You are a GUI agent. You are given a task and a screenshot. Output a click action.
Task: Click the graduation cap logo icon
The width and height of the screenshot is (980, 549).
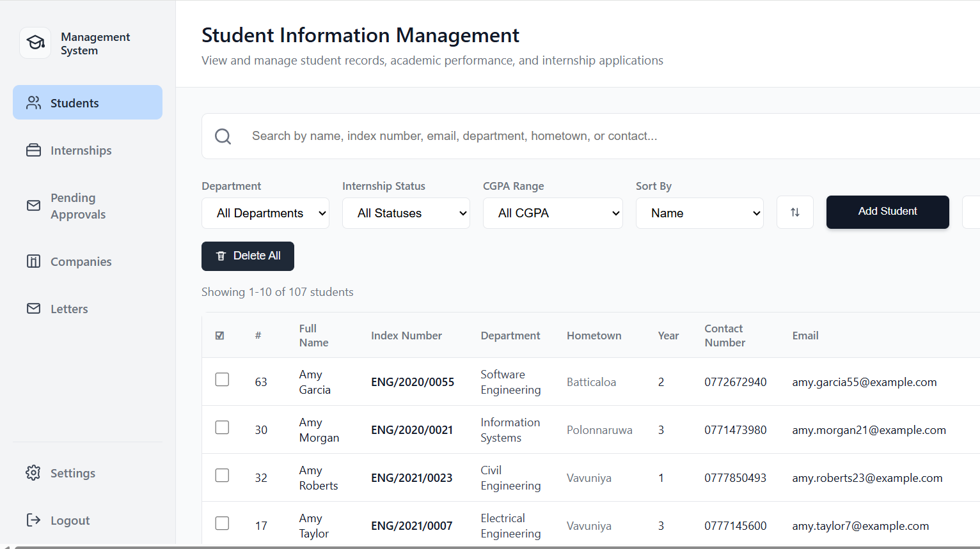pos(35,43)
